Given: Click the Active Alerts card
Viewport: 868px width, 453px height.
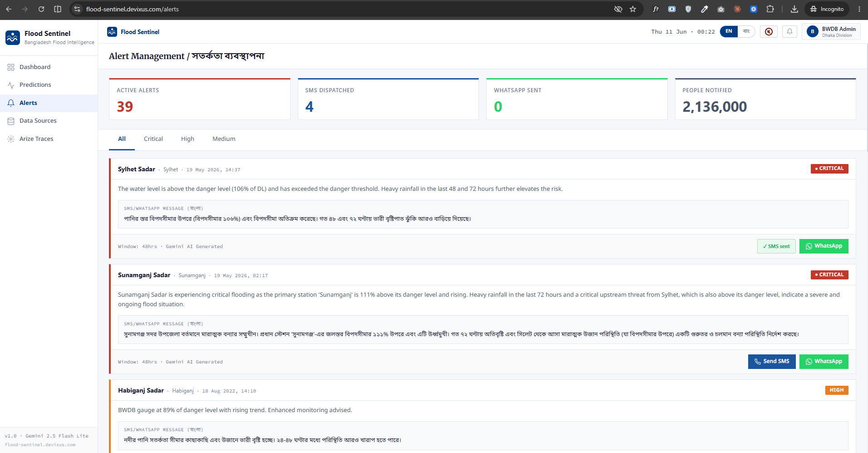Looking at the screenshot, I should pos(200,99).
